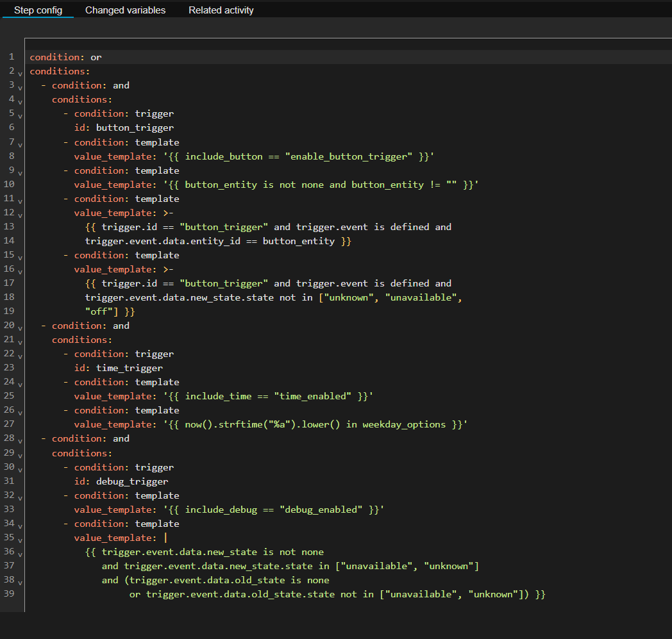Click 'conditions:' on line 2

pos(60,71)
